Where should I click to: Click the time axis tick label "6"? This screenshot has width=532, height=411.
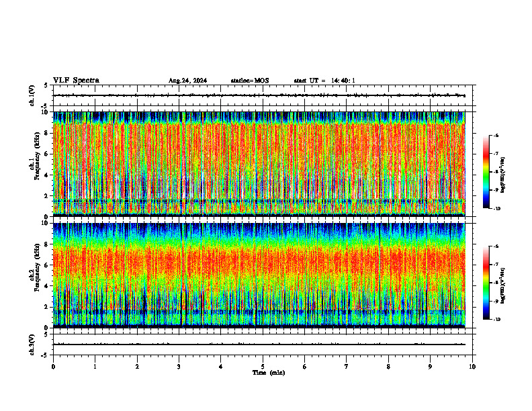point(305,367)
